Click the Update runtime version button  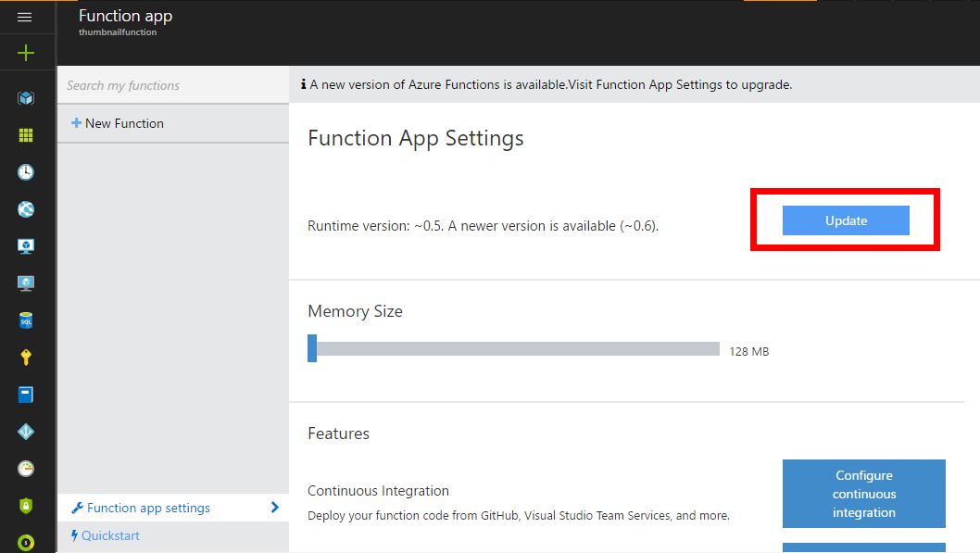[846, 220]
